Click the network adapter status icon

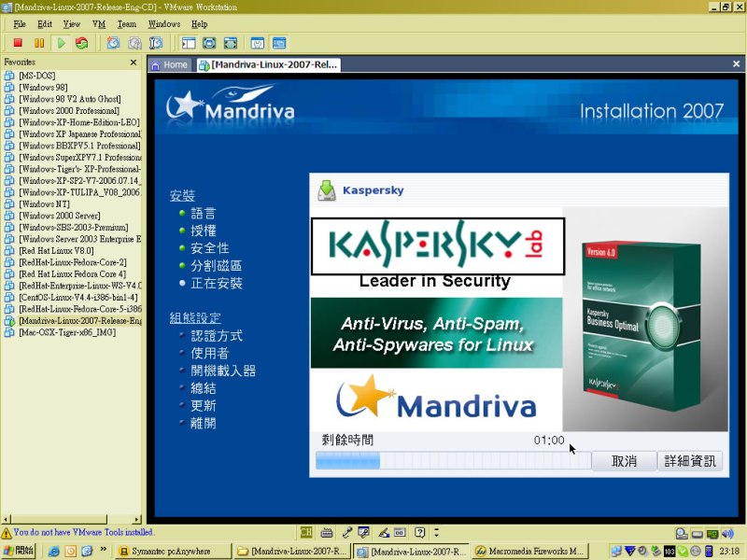(x=712, y=533)
